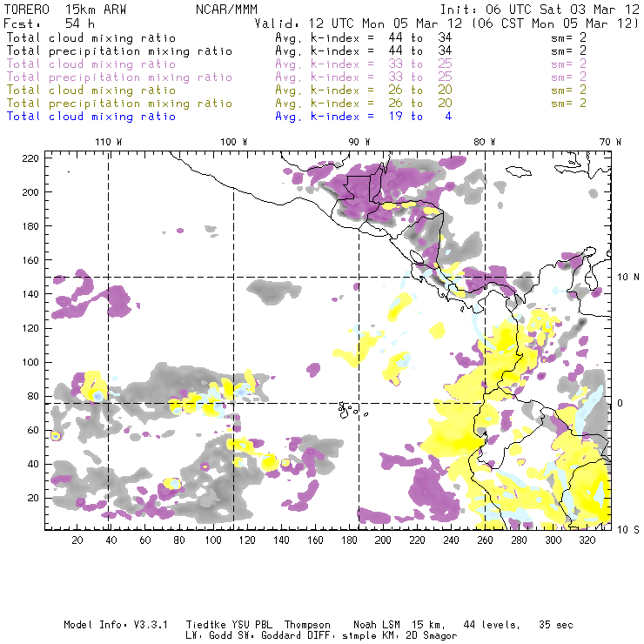This screenshot has width=644, height=644.
Task: Click "YSU PBL" in the model info footer
Action: click(x=252, y=625)
